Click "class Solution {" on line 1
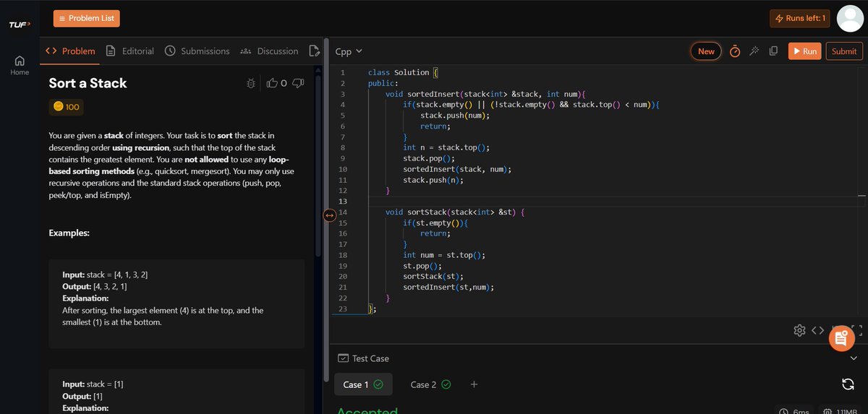Screen dimensions: 868x414 403,72
